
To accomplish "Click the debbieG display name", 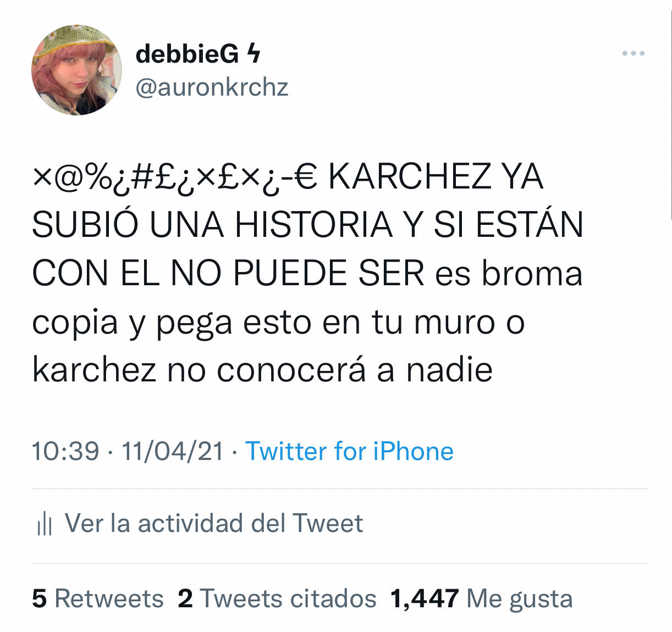I will coord(187,53).
